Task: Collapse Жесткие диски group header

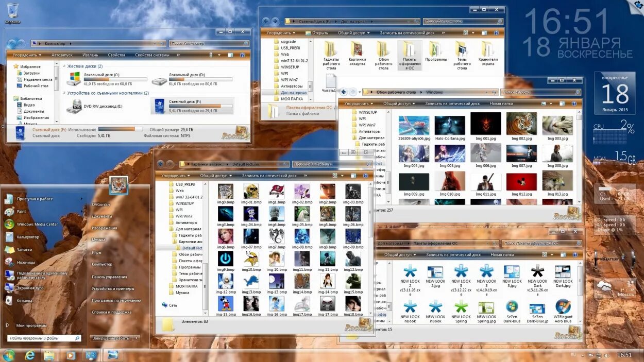Action: click(84, 66)
